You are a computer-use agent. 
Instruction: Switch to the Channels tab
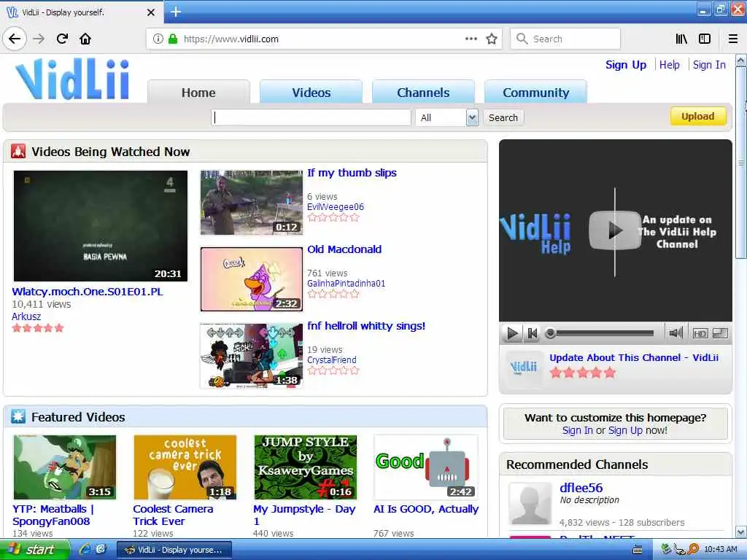[x=423, y=93]
